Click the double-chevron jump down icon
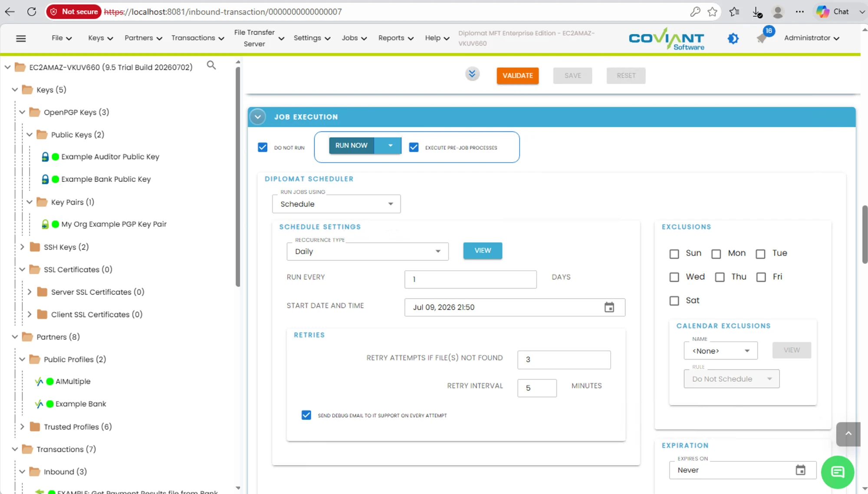This screenshot has height=494, width=868. 472,74
